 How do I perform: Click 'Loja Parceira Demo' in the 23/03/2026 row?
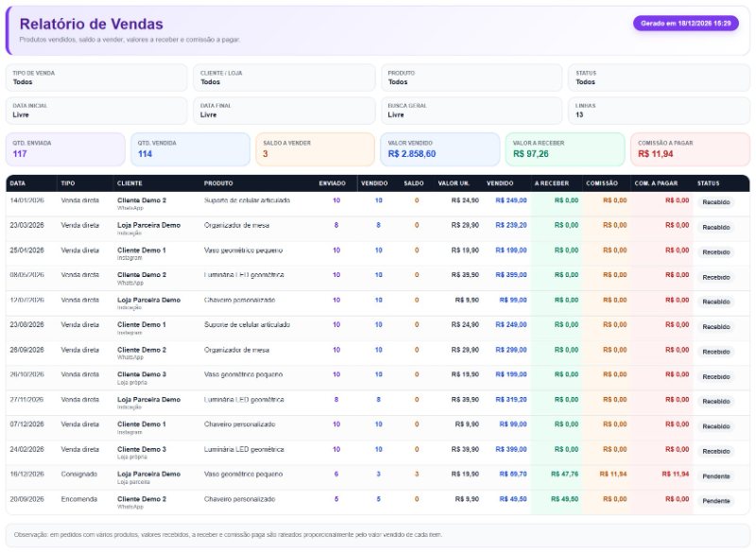point(149,225)
